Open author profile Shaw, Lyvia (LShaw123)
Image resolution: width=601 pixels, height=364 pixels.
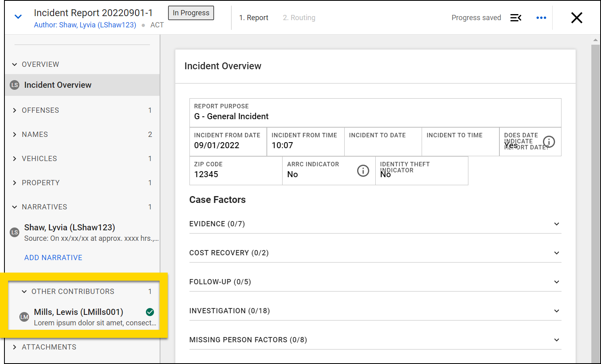click(85, 25)
